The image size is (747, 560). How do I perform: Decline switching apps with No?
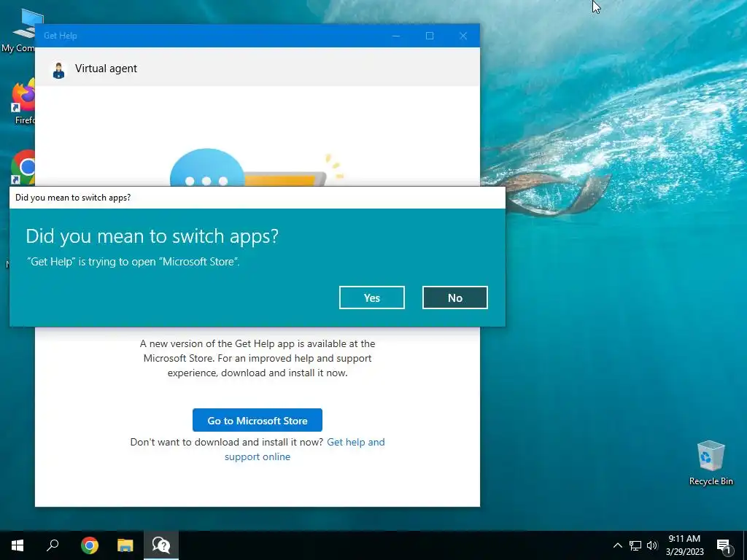click(455, 297)
